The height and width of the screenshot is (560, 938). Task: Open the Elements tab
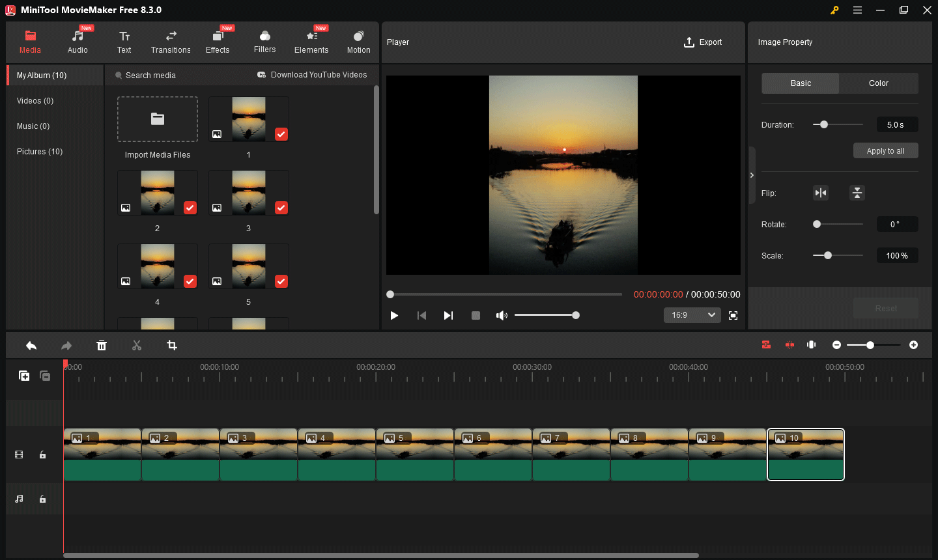click(x=311, y=42)
